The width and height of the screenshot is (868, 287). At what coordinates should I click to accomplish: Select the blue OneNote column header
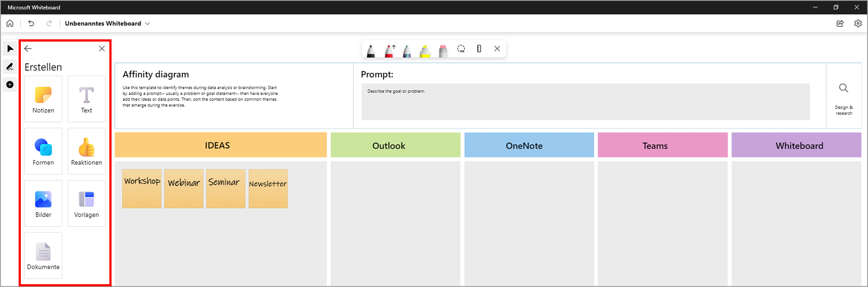tap(529, 145)
